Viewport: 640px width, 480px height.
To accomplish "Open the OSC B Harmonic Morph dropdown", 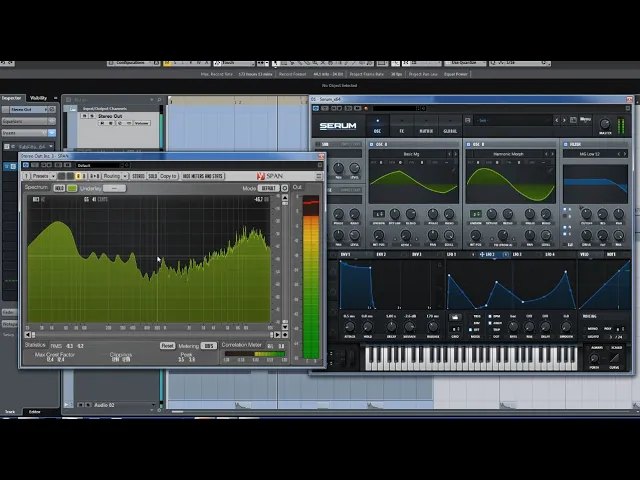I will (x=508, y=154).
